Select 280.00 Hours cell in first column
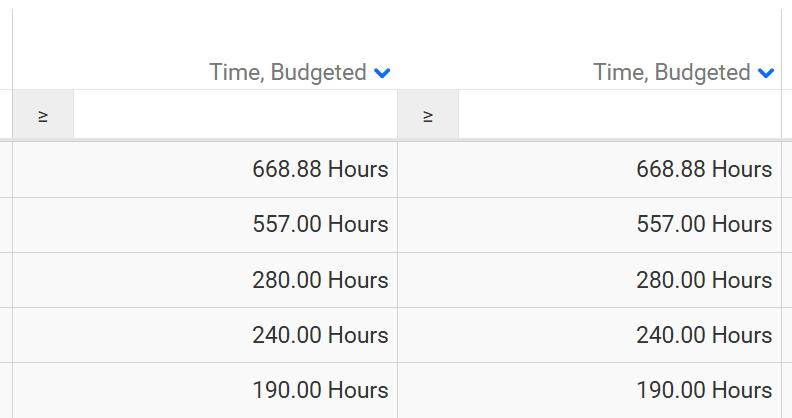 coord(320,280)
